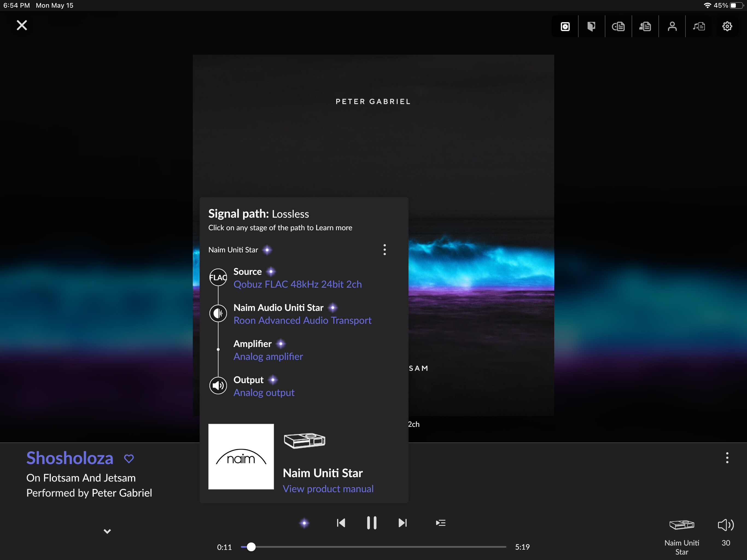Click the sparkle next to Output
This screenshot has width=747, height=560.
click(x=273, y=380)
